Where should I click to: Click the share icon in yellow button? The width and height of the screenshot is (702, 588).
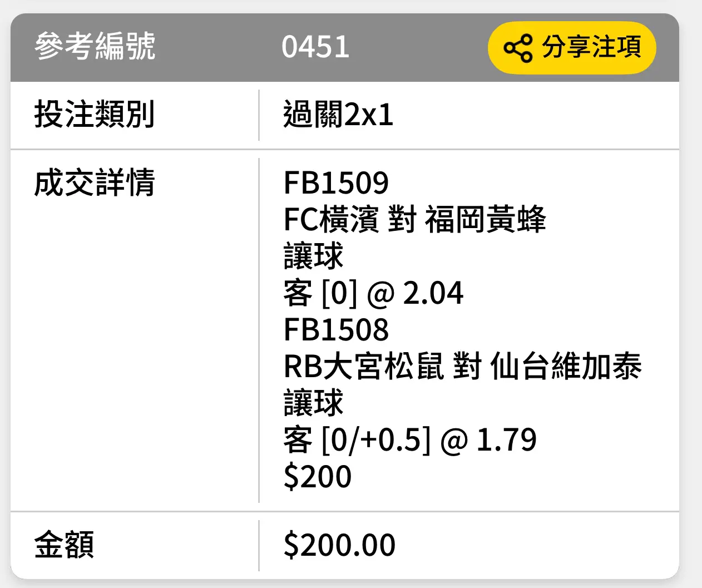pyautogui.click(x=518, y=48)
